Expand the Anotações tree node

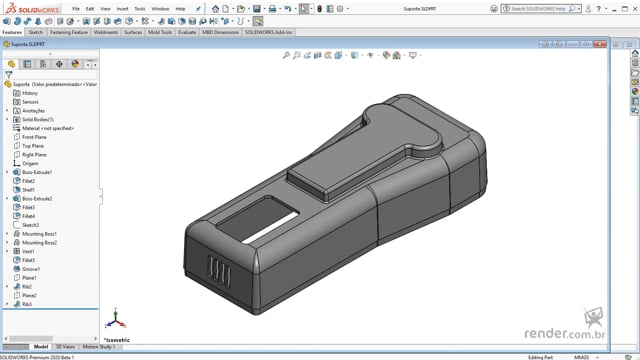pyautogui.click(x=7, y=111)
